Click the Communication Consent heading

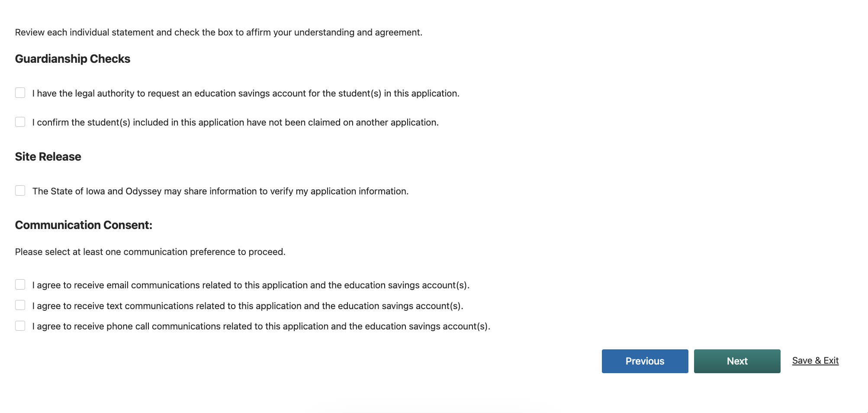84,225
